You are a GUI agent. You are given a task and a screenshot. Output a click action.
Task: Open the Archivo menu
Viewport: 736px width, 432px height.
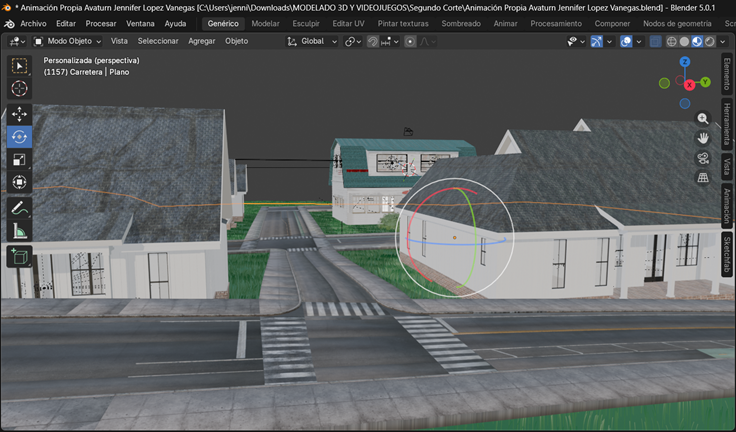[33, 23]
